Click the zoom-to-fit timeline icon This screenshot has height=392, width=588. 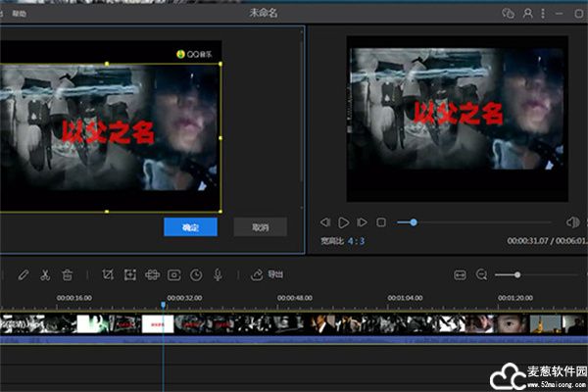tap(460, 274)
